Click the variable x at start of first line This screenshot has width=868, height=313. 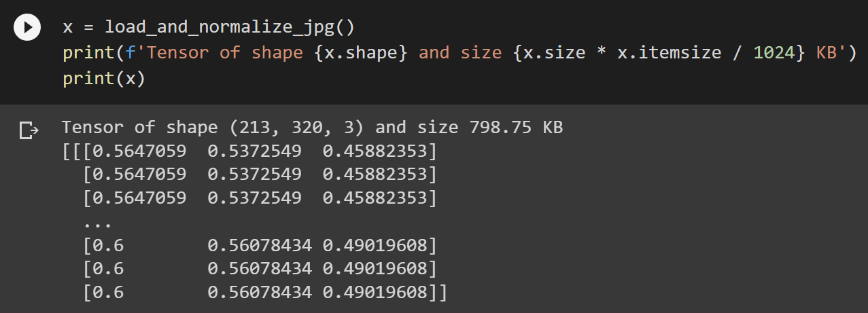coord(68,29)
